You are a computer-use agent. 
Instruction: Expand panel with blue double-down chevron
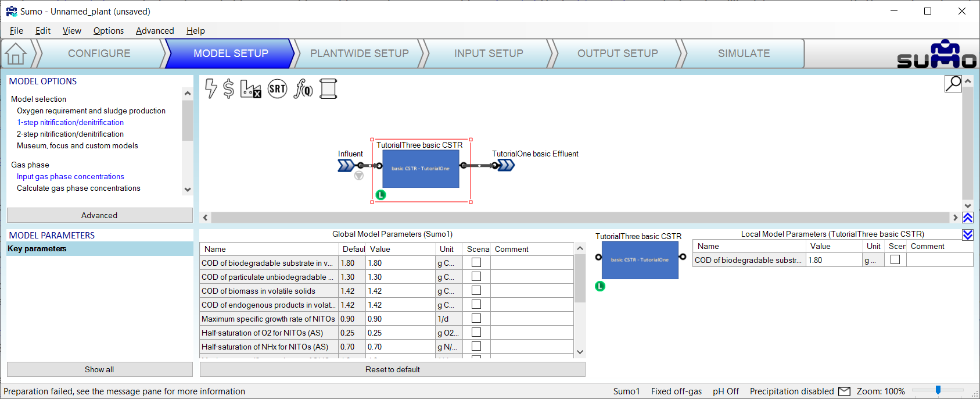pyautogui.click(x=968, y=235)
